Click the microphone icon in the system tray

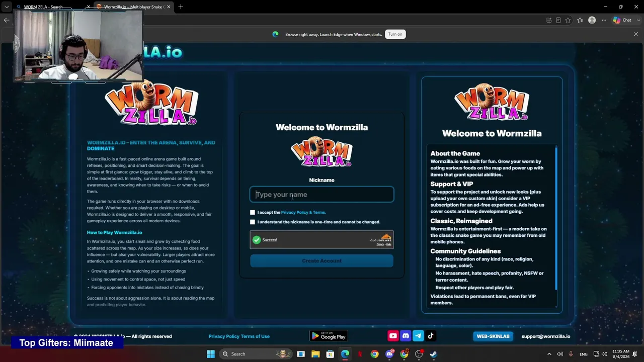571,354
